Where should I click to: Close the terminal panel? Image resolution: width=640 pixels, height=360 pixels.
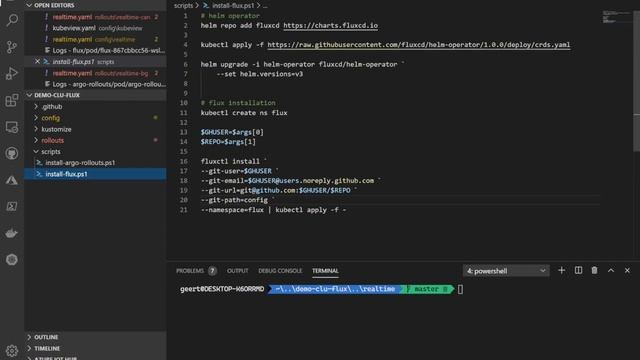coord(627,270)
